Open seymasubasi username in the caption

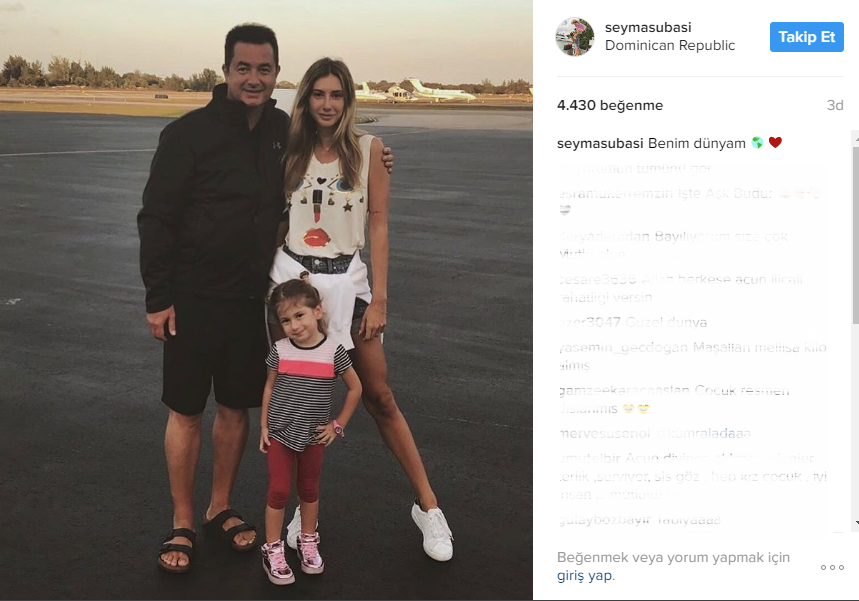[x=600, y=144]
